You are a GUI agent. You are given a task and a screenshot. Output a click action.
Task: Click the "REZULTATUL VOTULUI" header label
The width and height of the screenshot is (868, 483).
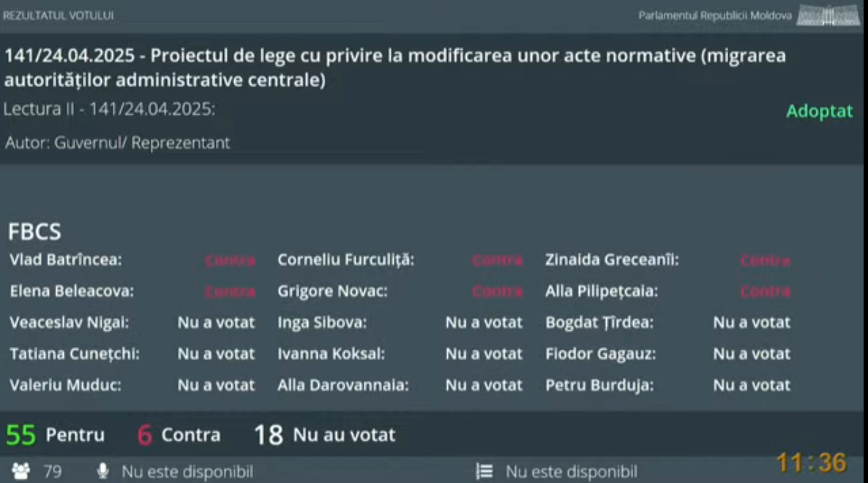(59, 15)
